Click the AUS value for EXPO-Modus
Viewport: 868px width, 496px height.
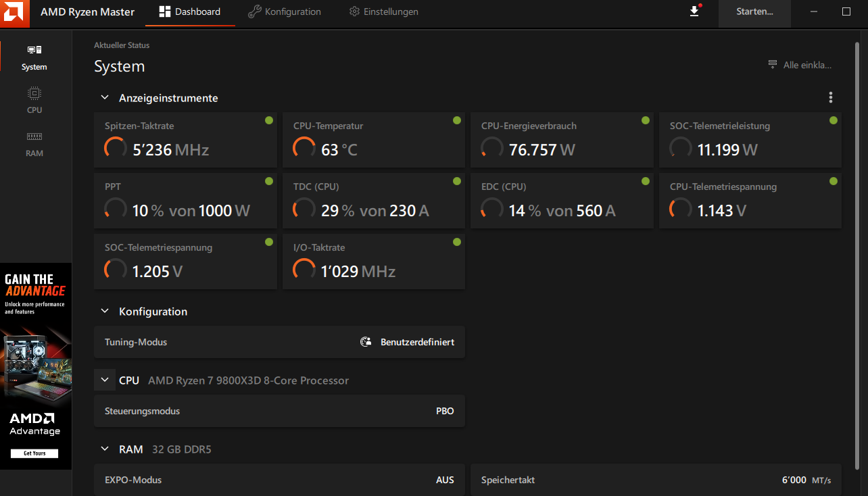445,480
